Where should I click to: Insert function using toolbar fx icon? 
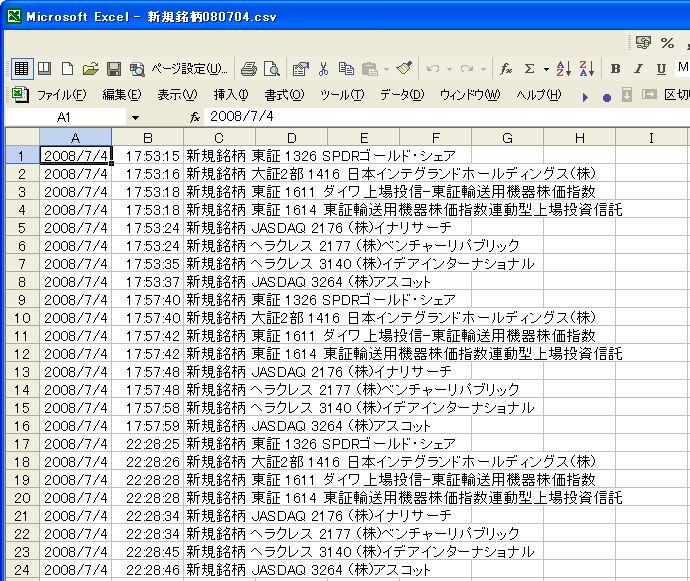[506, 69]
